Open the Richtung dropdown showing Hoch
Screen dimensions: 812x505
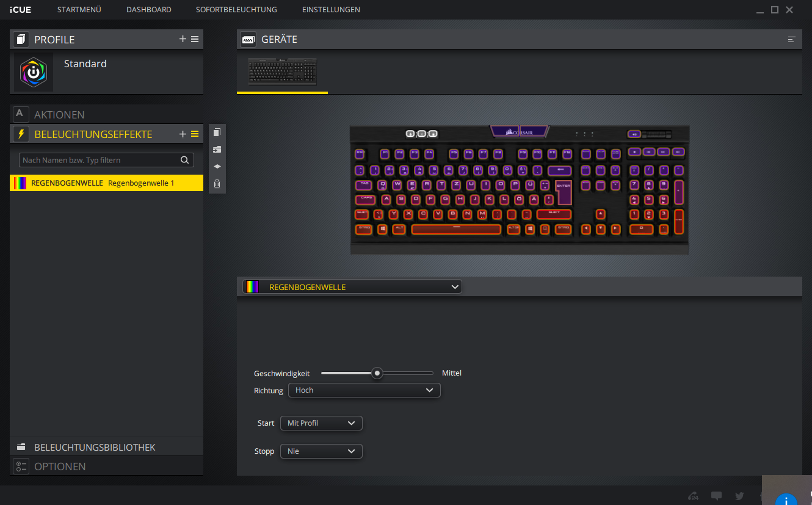coord(364,390)
